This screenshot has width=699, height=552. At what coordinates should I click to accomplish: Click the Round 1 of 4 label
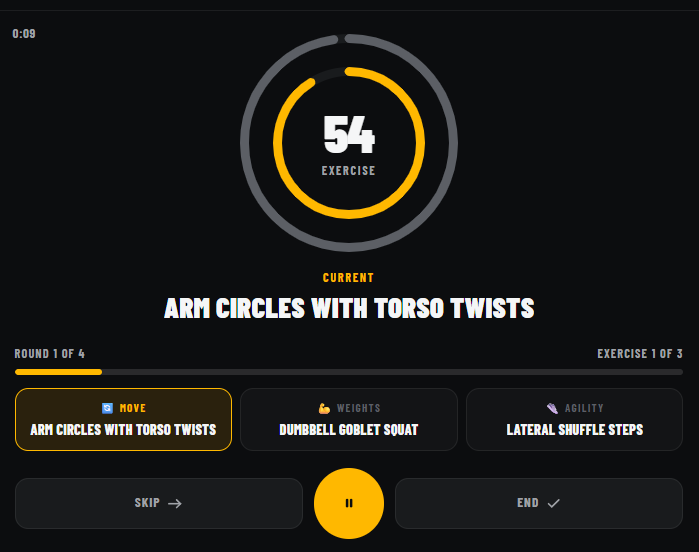pyautogui.click(x=50, y=354)
